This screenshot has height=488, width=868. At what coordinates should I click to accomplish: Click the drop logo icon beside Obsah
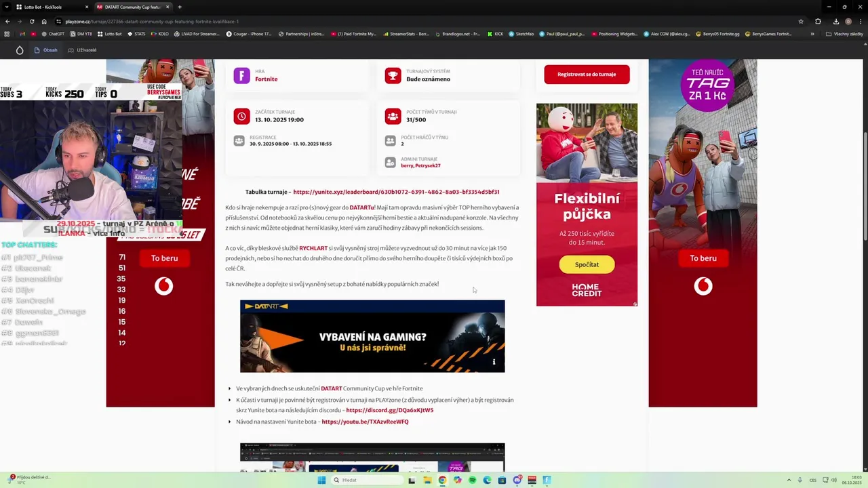[19, 50]
